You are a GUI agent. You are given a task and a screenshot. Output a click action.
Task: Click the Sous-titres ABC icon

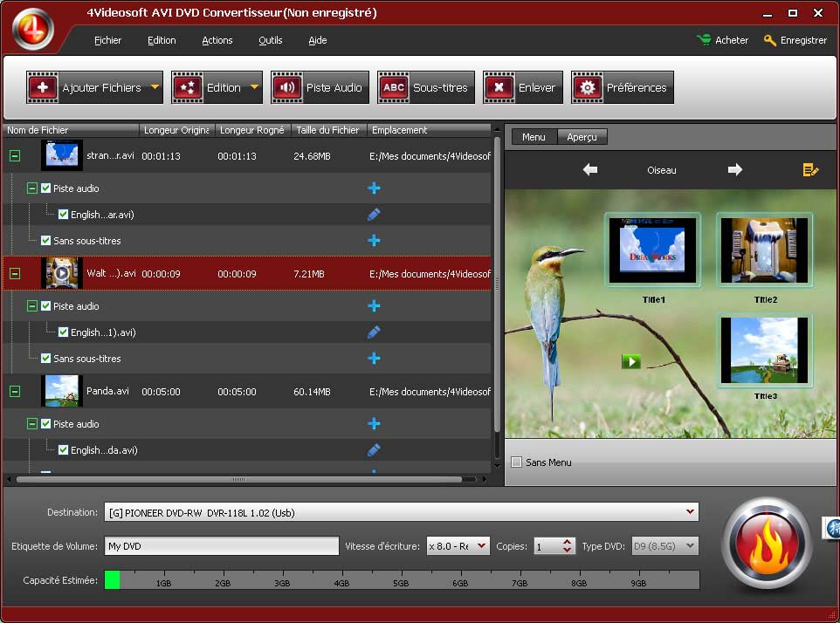(394, 87)
